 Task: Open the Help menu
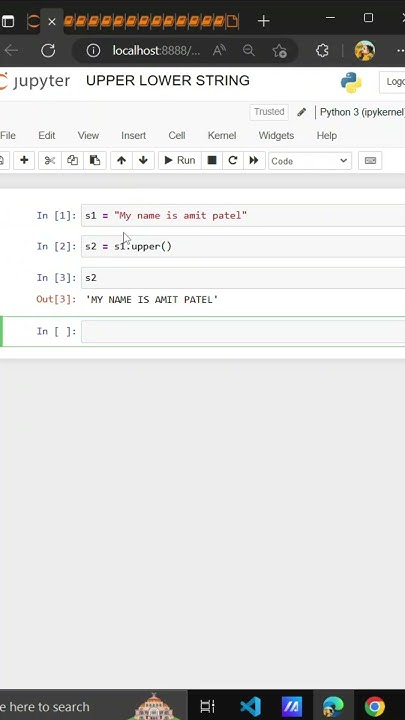[x=326, y=135]
